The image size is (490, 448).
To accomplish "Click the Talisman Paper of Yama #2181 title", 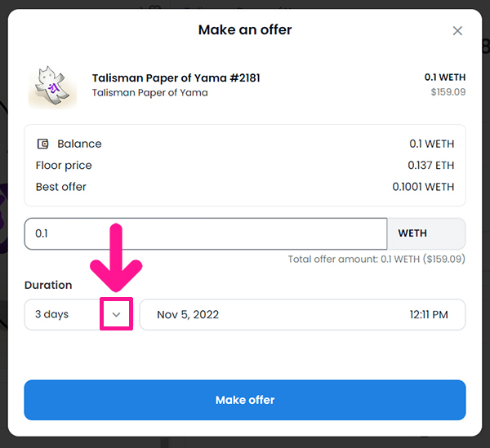I will pos(176,78).
